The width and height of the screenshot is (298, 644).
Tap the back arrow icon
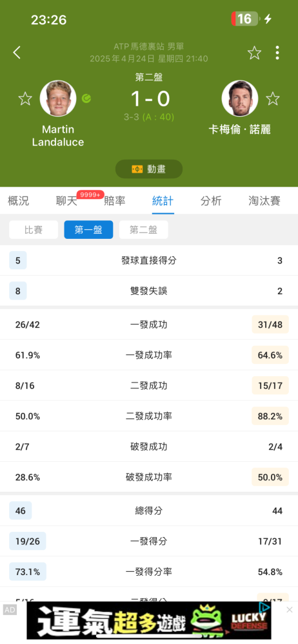tap(17, 53)
